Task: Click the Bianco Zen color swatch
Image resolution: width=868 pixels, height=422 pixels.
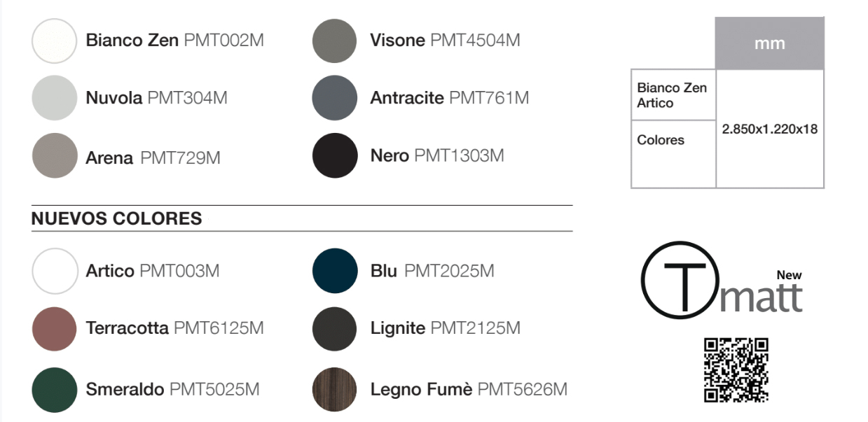Action: (x=54, y=41)
